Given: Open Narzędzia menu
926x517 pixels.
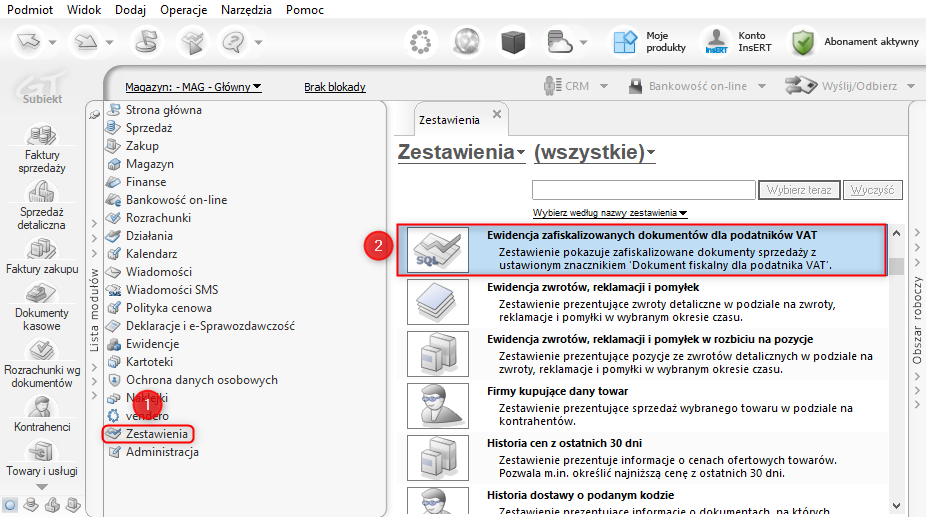Looking at the screenshot, I should click(246, 10).
